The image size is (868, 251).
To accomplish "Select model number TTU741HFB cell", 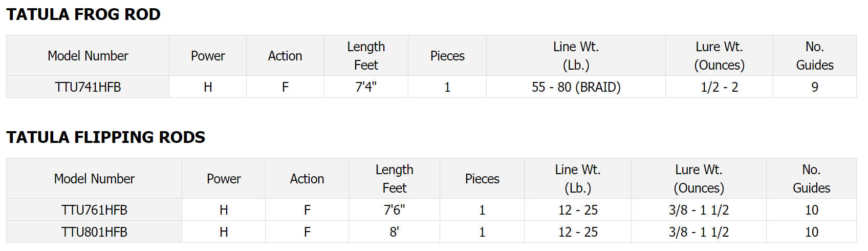I will [88, 87].
